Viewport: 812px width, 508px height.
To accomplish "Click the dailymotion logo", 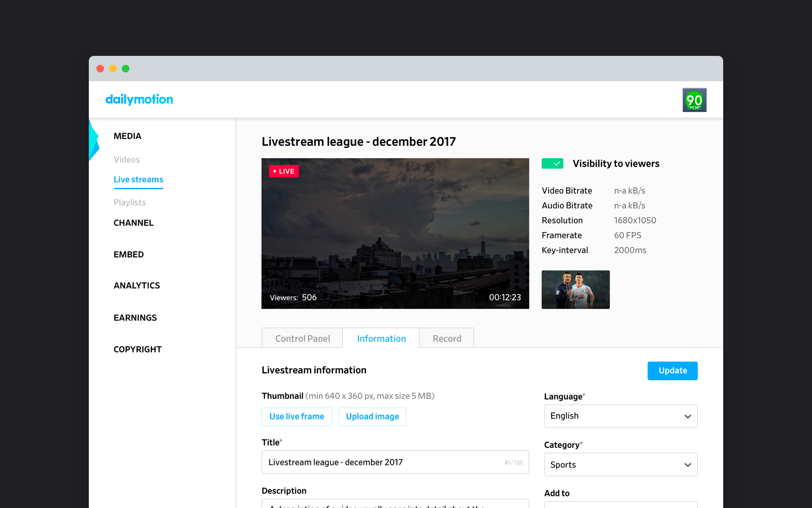I will tap(139, 99).
